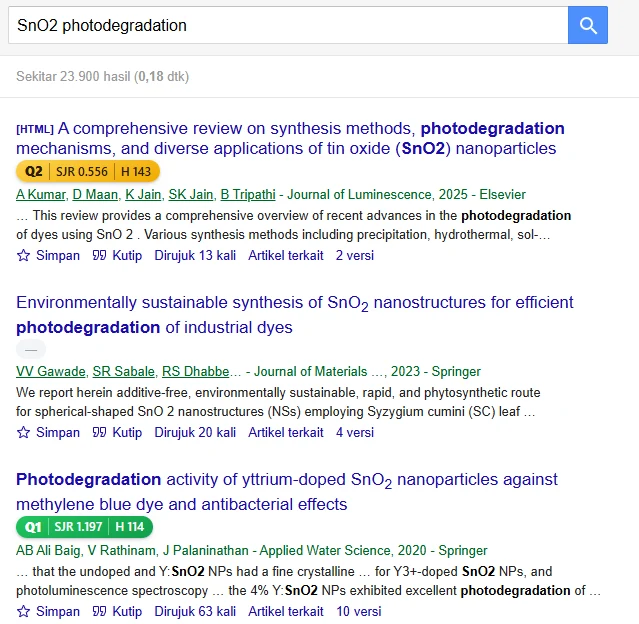Click 'Journal of Luminescence, 2025 - Elsevier' text
The height and width of the screenshot is (624, 639).
point(406,194)
